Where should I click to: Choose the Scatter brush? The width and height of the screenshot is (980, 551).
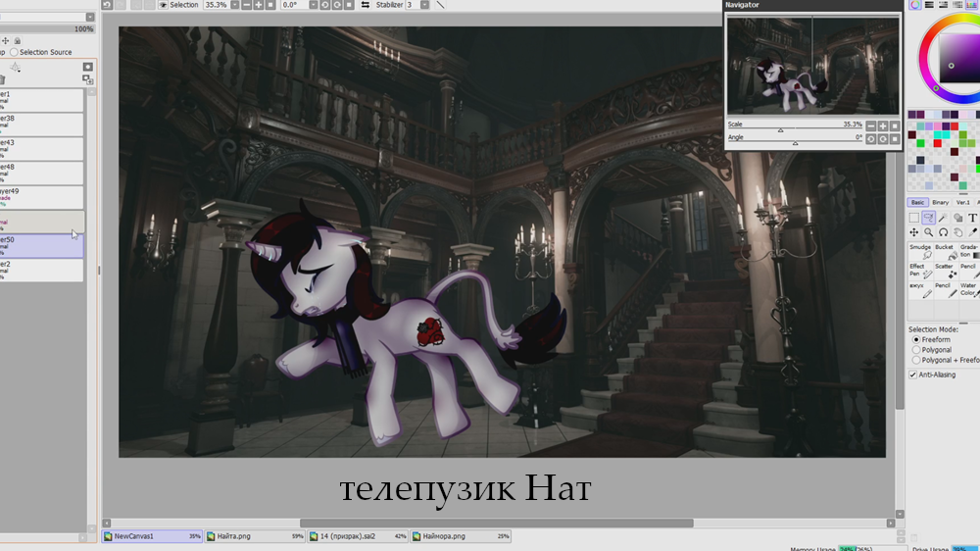point(946,271)
